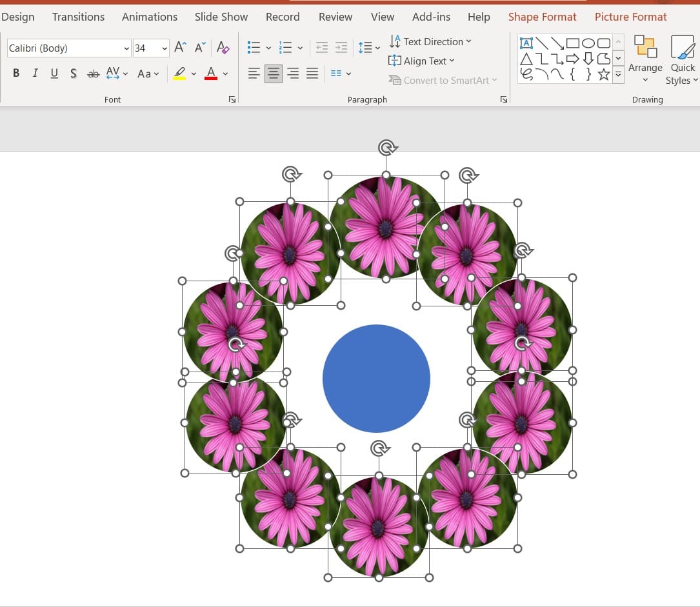Select the scribble freeform shape
Viewport: 700px width, 607px height.
pyautogui.click(x=526, y=74)
